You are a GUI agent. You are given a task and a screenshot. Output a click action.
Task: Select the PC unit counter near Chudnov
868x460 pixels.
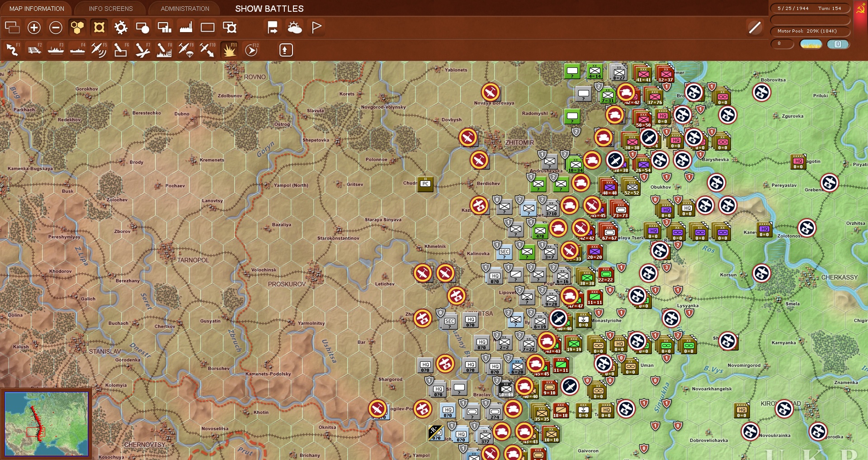click(425, 184)
